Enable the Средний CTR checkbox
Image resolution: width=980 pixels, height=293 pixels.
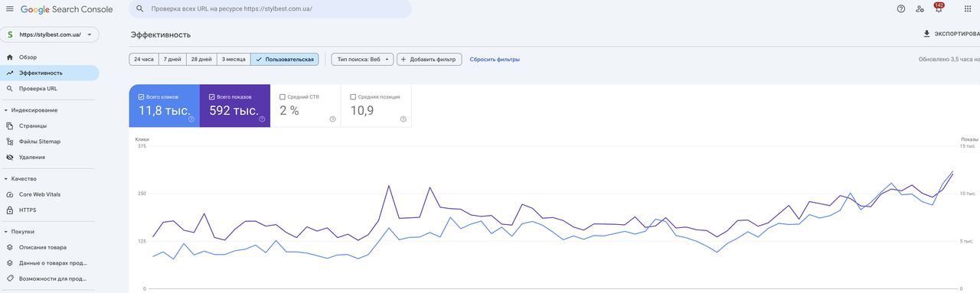click(283, 97)
